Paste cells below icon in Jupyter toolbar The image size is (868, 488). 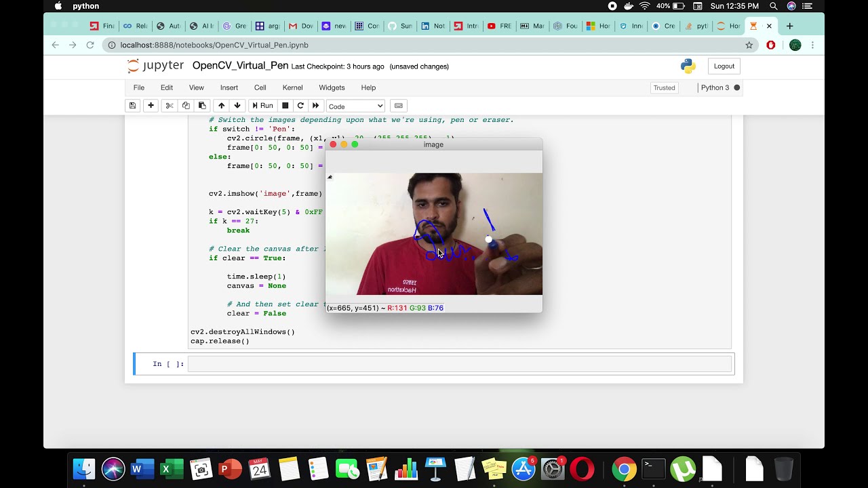(x=202, y=106)
